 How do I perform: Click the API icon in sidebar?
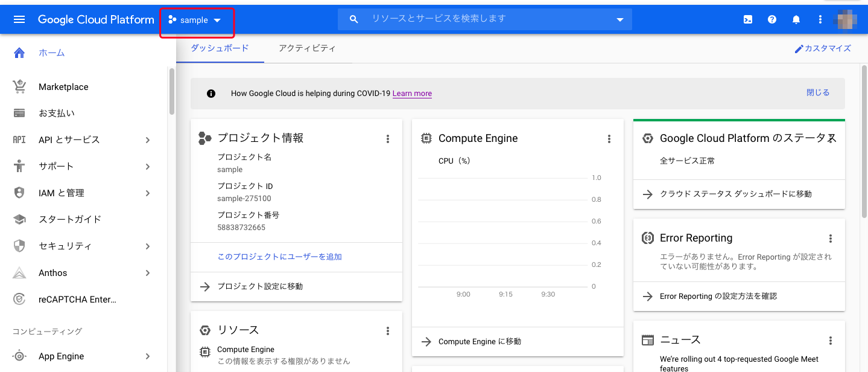tap(19, 139)
